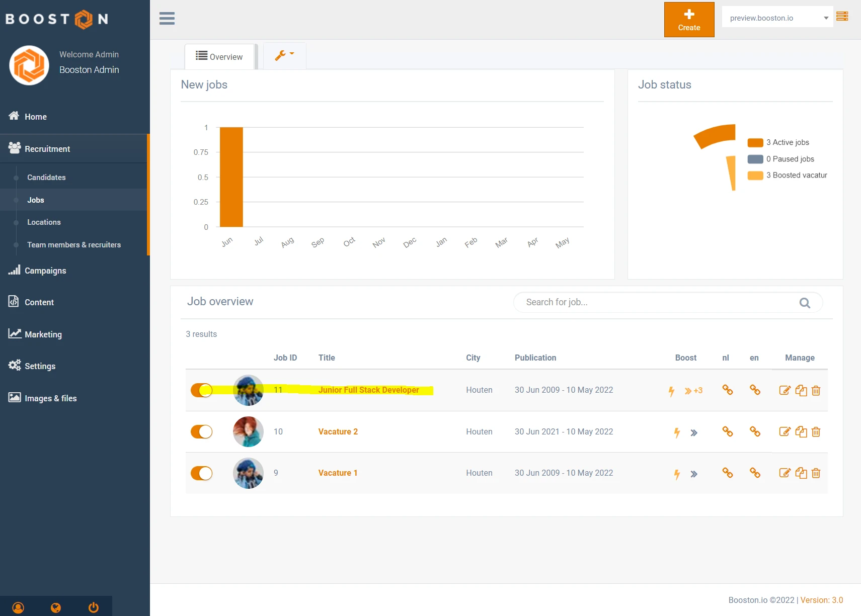Open the preview.booston.io site dropdown
The width and height of the screenshot is (861, 616).
777,18
